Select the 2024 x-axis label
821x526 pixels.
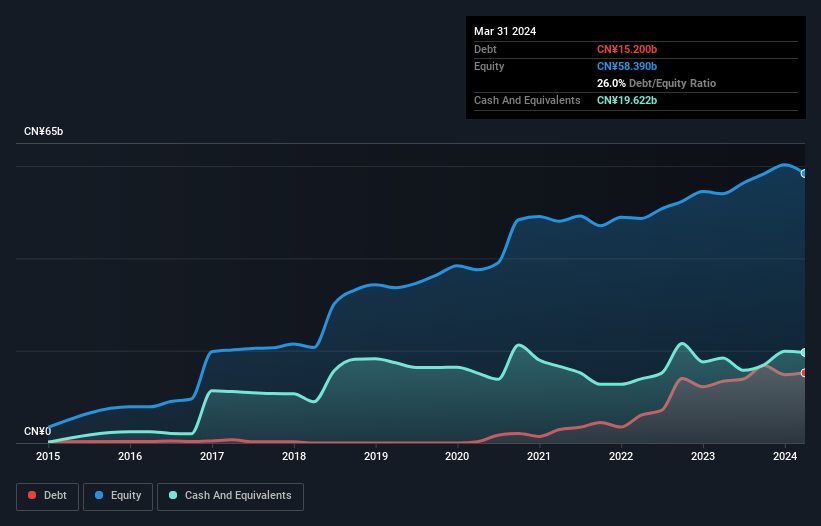tap(785, 456)
